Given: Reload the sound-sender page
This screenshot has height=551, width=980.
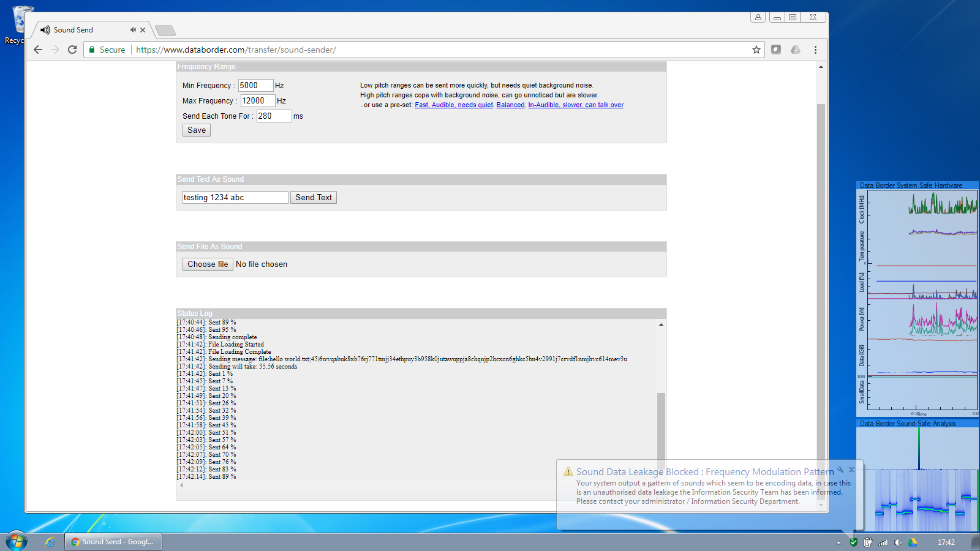Looking at the screenshot, I should point(72,50).
